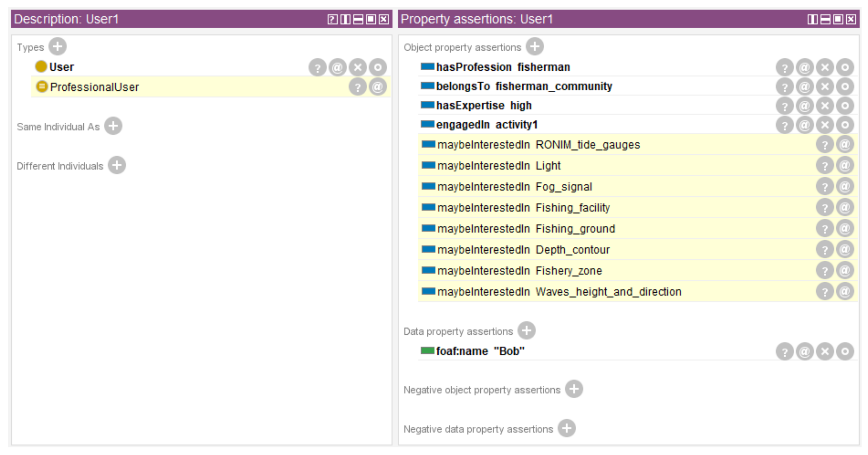The image size is (868, 455).
Task: Explain inference for ProfessionalUser type
Action: (x=358, y=87)
